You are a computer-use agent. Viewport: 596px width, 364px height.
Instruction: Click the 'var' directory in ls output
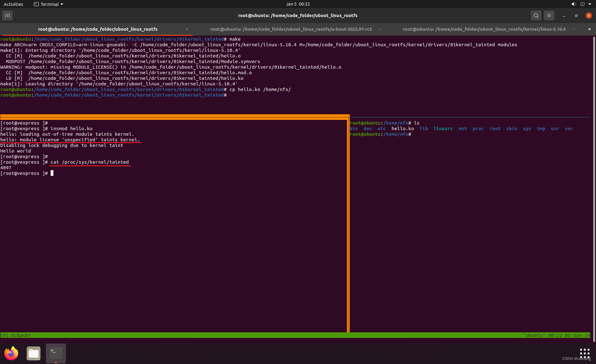pyautogui.click(x=569, y=129)
